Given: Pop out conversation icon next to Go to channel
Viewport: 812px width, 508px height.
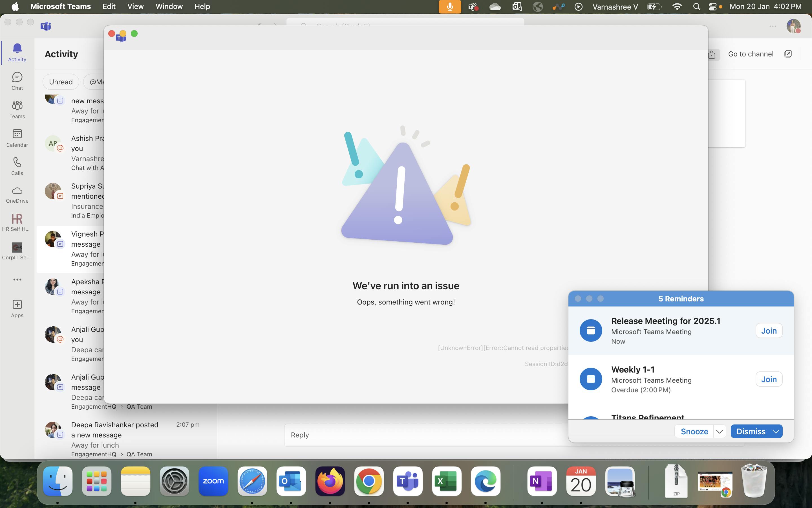Looking at the screenshot, I should (788, 54).
